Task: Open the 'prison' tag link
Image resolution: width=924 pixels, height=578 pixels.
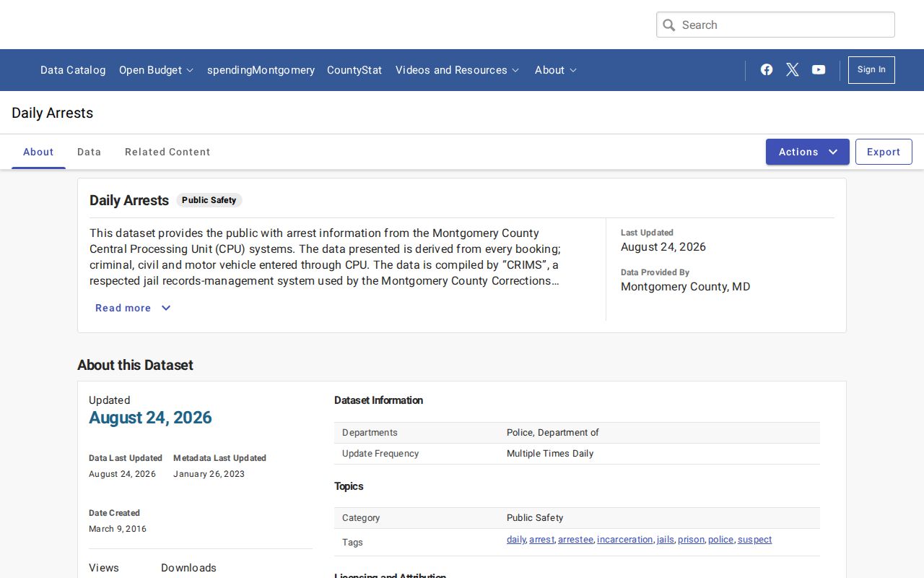Action: [x=692, y=540]
